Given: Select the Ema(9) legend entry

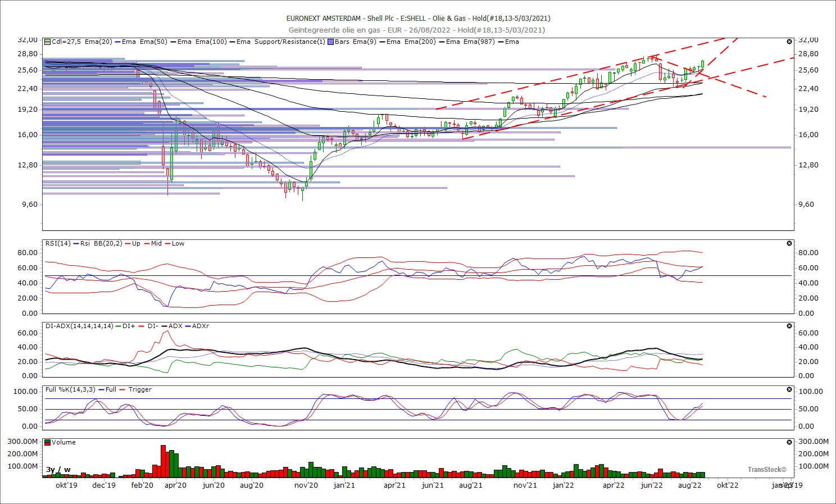Looking at the screenshot, I should pos(365,42).
